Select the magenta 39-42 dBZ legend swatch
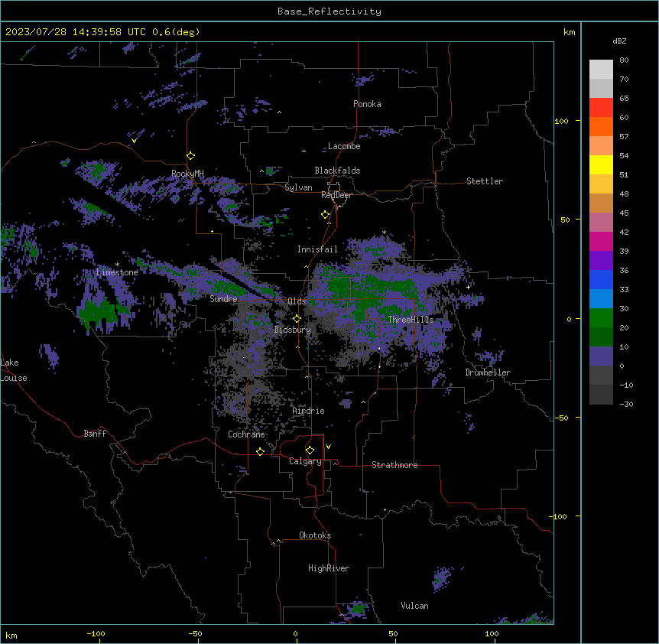The width and height of the screenshot is (659, 644). [x=601, y=241]
